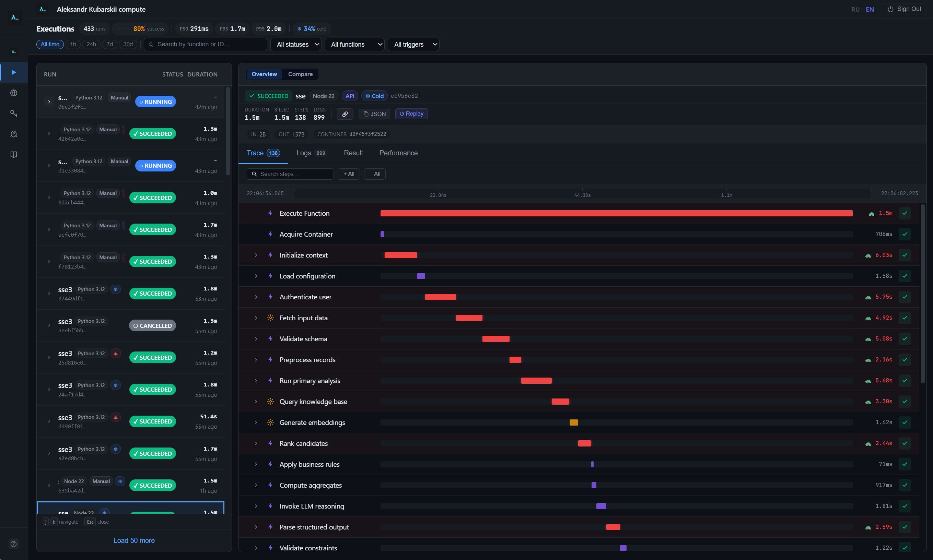This screenshot has width=933, height=560.
Task: Open the All statuses dropdown
Action: tap(296, 45)
